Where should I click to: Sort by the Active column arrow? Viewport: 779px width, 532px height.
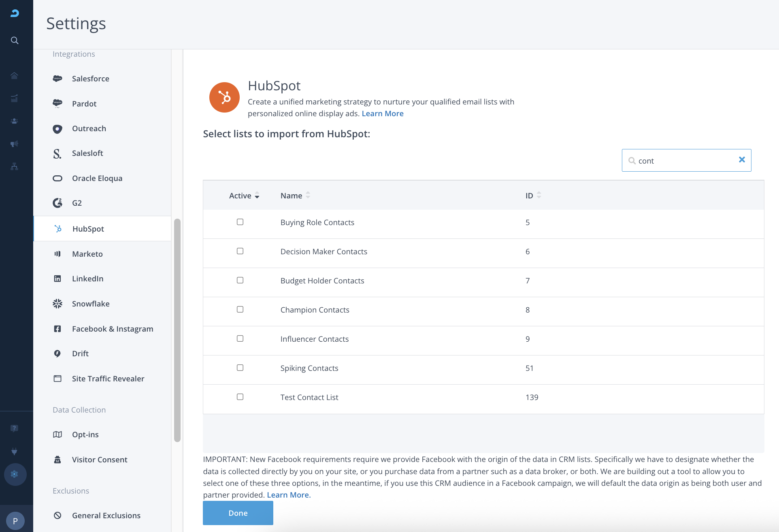257,196
